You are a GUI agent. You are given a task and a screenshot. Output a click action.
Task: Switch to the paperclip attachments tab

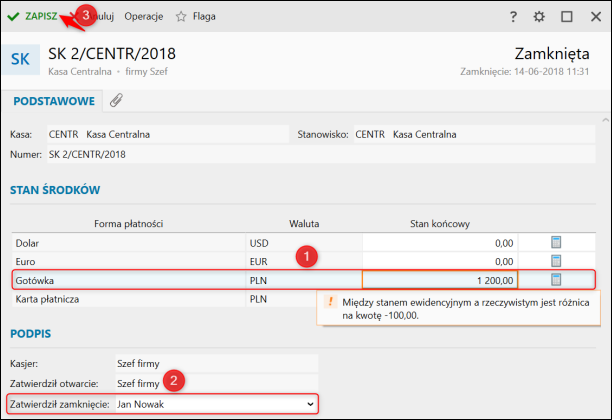(116, 101)
